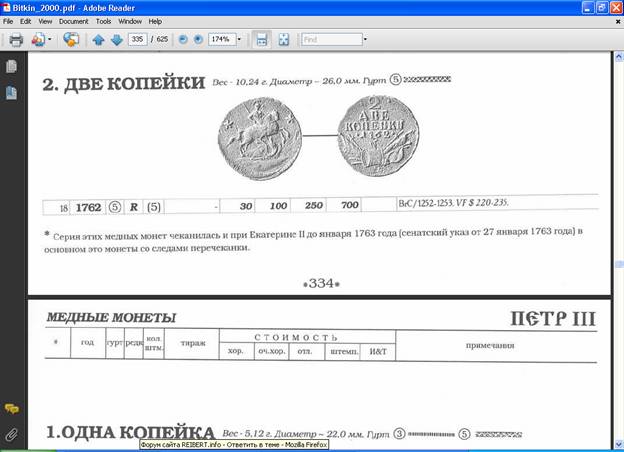624x452 pixels.
Task: Click the scroll up arrow of vertical scrollbar
Action: [619, 57]
